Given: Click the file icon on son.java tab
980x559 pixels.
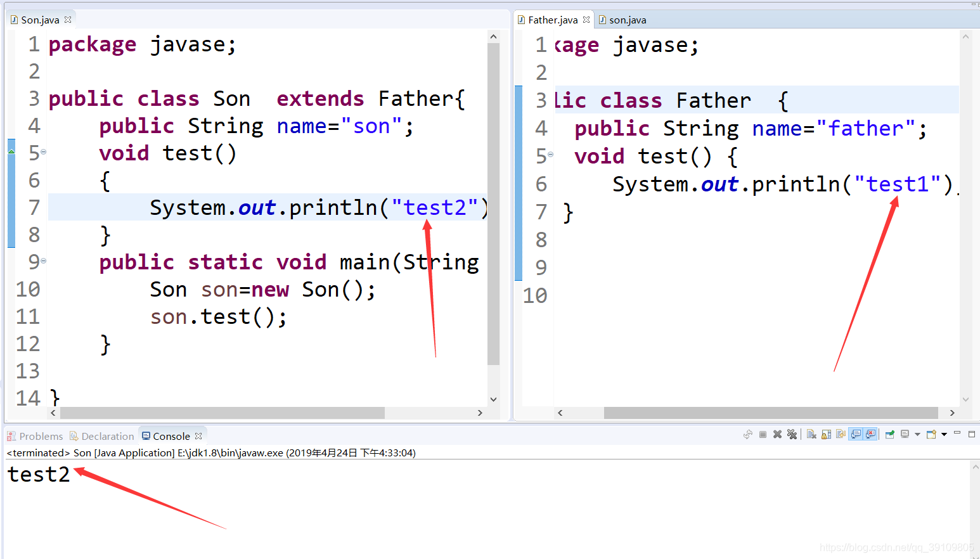Looking at the screenshot, I should point(602,20).
